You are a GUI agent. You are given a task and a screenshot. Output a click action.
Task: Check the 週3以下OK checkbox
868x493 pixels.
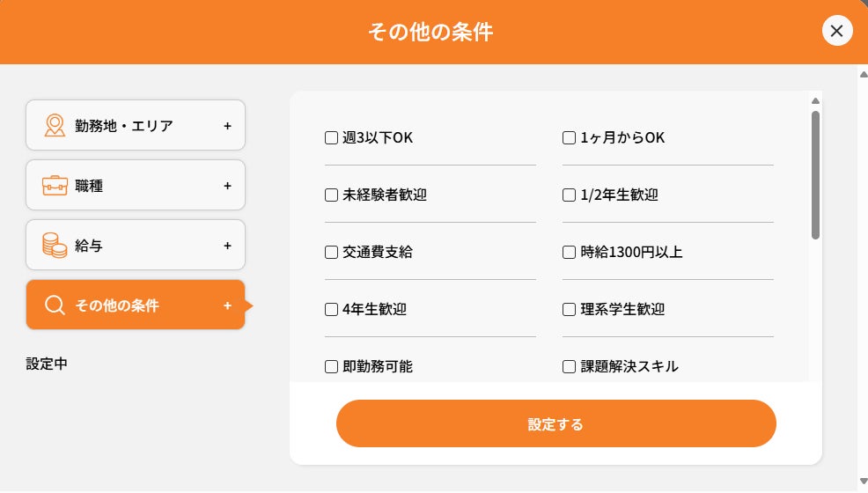point(332,137)
